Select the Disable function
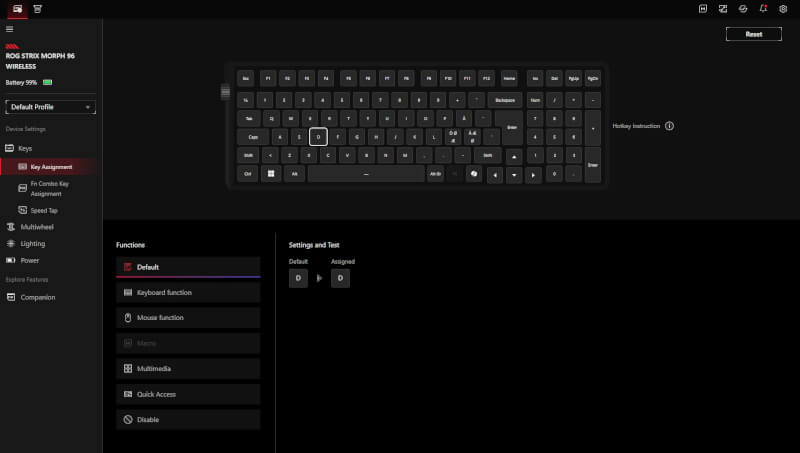The width and height of the screenshot is (800, 453). [x=188, y=420]
